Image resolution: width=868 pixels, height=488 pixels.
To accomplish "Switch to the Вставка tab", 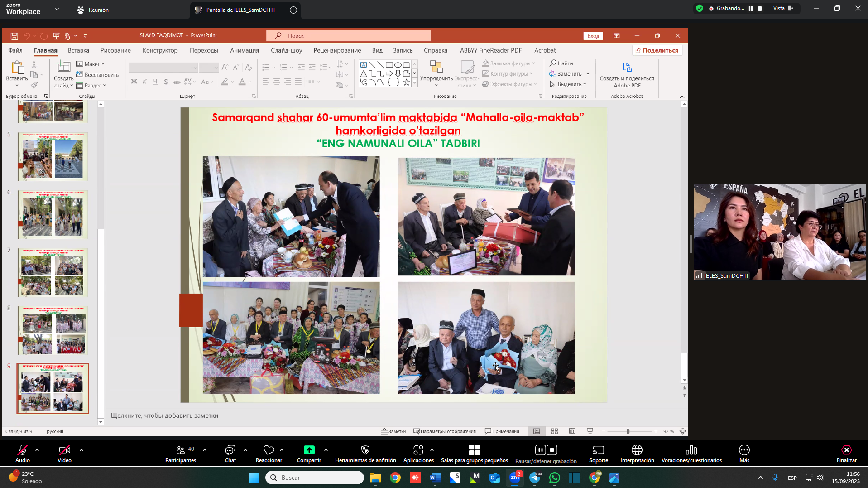I will click(x=78, y=50).
